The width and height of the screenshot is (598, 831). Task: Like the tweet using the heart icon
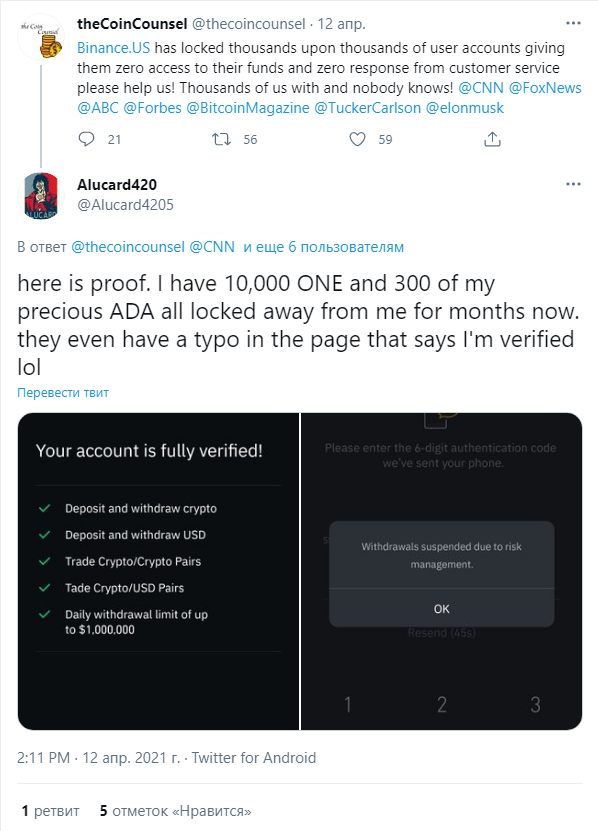(357, 139)
